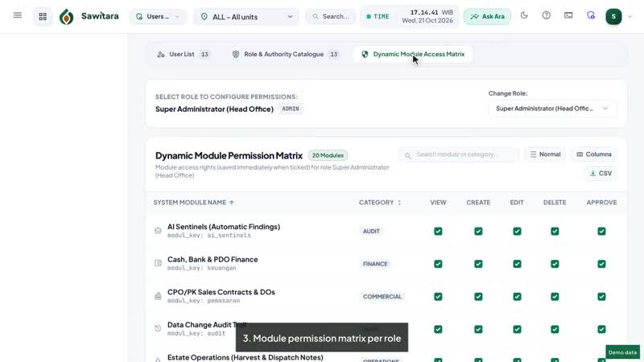Image resolution: width=644 pixels, height=362 pixels.
Task: Toggle Approve permission for Data Change Audit Trail
Action: [601, 329]
